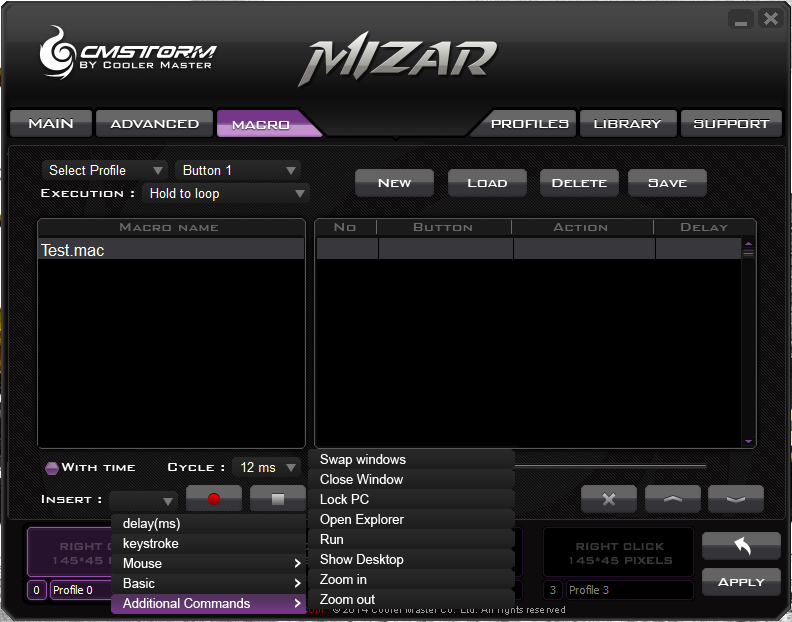
Task: Move macro entry down with arrow button
Action: coord(735,499)
